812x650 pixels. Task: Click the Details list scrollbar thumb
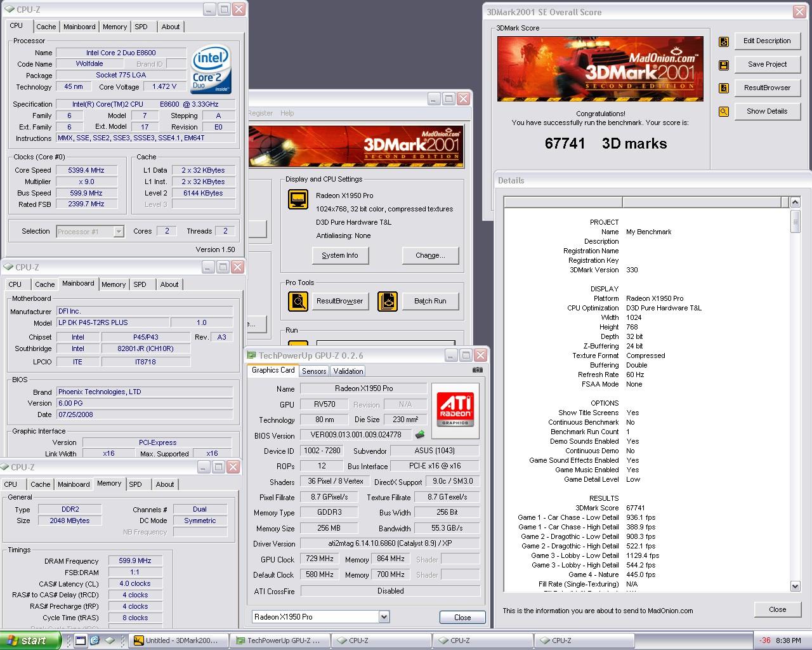795,222
